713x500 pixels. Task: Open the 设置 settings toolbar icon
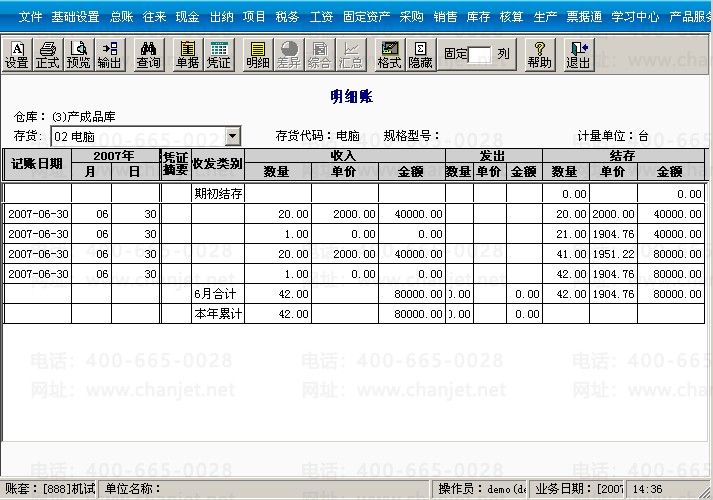coord(17,55)
